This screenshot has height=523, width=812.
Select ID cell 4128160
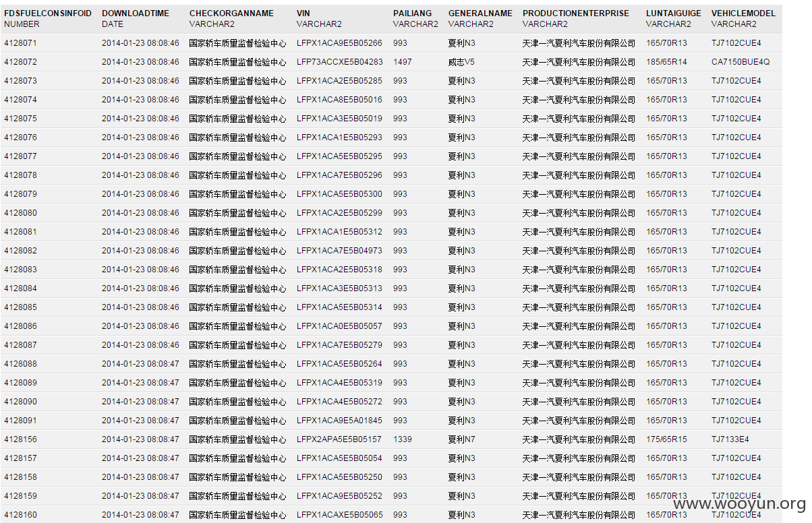coord(20,515)
